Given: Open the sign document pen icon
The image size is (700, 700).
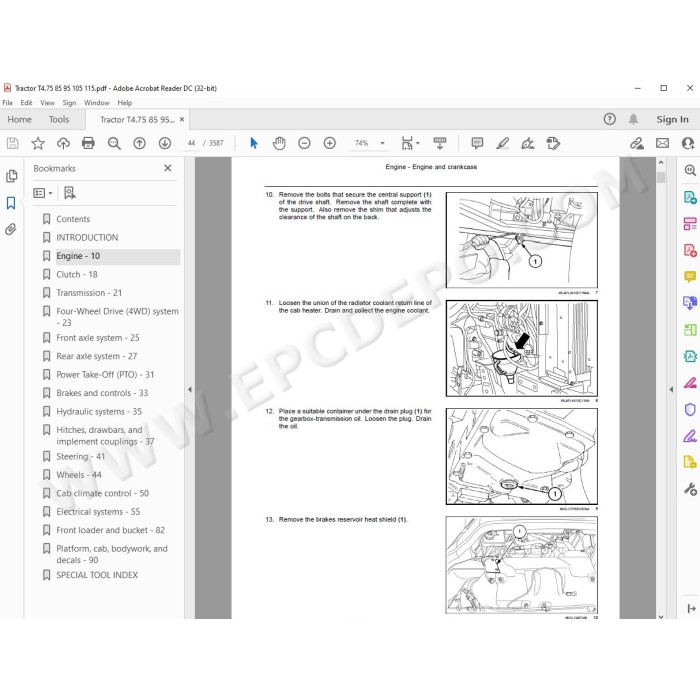Looking at the screenshot, I should pos(528,143).
